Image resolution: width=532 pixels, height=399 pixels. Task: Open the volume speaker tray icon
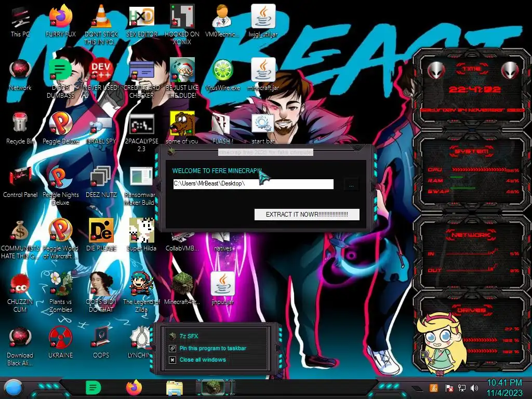click(x=474, y=388)
